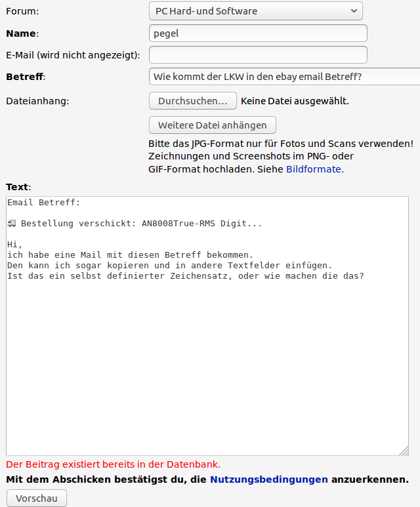Screen dimensions: 420x507
Task: Click the bold "Text" label above the textarea
Action: pyautogui.click(x=17, y=187)
